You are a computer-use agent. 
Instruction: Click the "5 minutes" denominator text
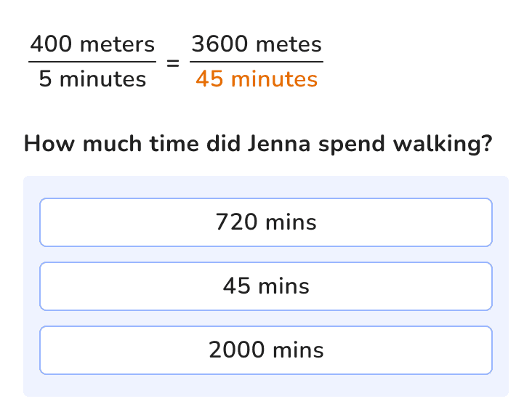[92, 79]
